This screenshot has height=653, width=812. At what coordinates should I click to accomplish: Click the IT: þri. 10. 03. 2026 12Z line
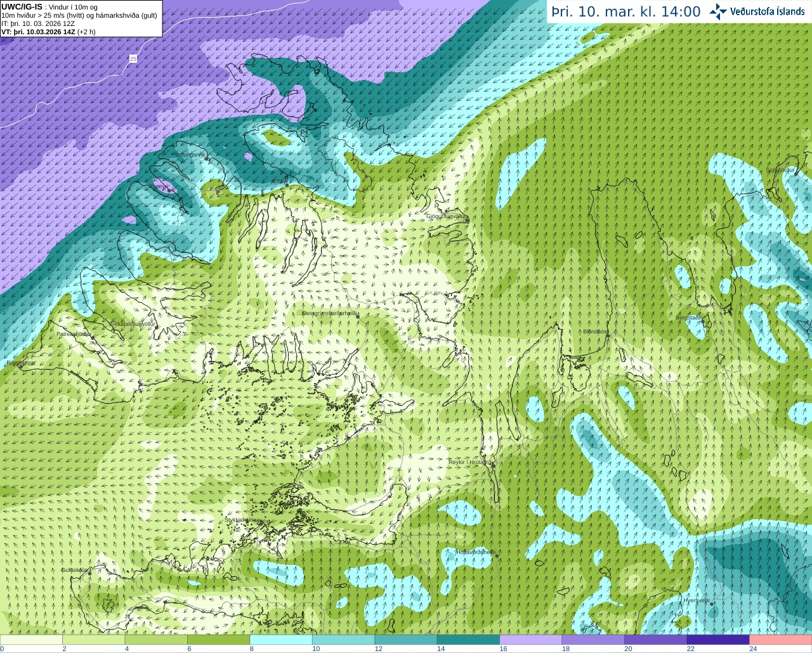click(x=38, y=23)
